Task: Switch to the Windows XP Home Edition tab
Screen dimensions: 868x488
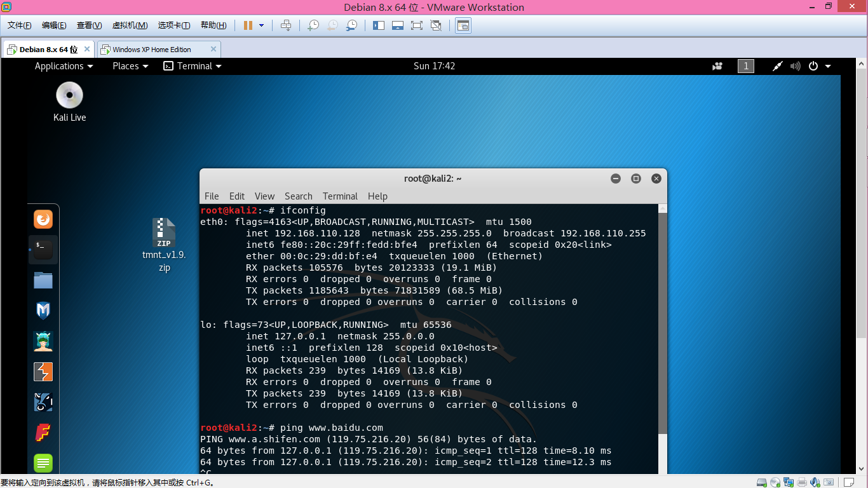Action: (x=152, y=50)
